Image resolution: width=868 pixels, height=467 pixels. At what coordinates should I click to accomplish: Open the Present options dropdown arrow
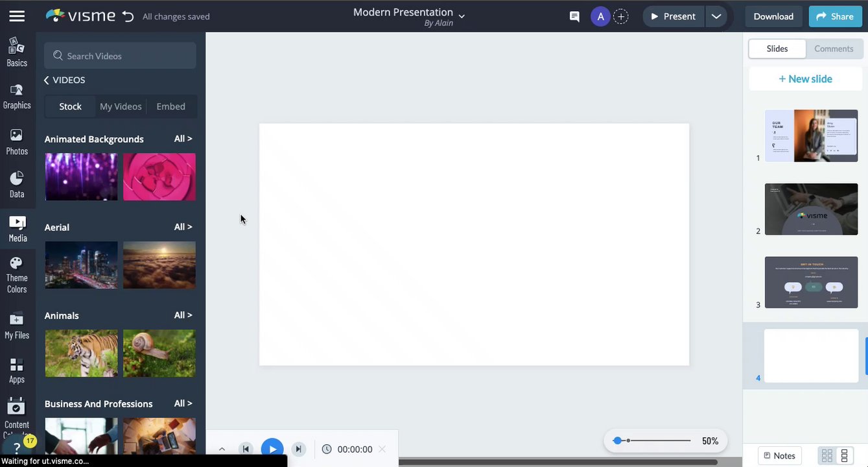pyautogui.click(x=716, y=16)
